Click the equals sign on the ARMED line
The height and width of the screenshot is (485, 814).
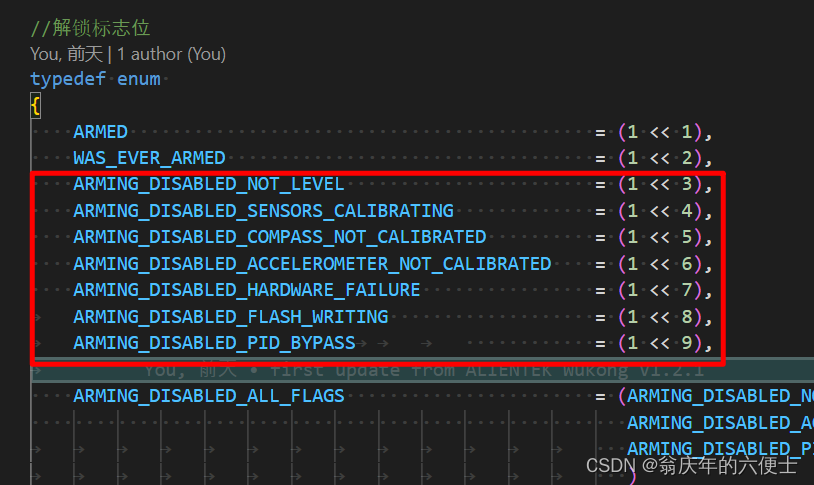pyautogui.click(x=600, y=133)
